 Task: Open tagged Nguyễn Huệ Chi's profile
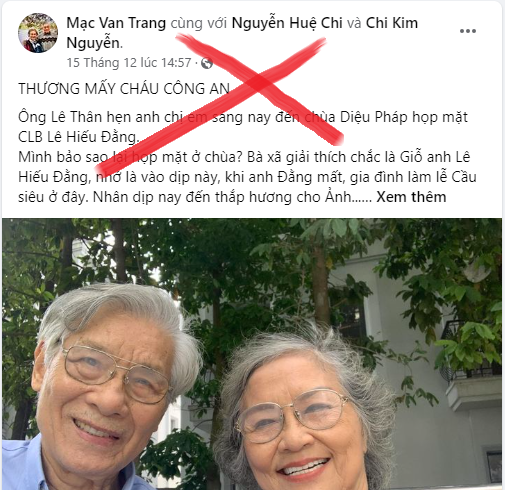[x=287, y=23]
